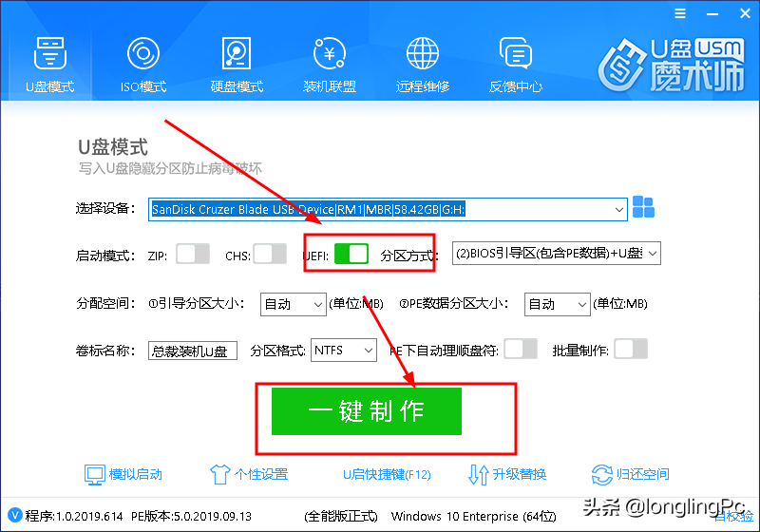Select the 远程维修 tab label

pos(422,86)
